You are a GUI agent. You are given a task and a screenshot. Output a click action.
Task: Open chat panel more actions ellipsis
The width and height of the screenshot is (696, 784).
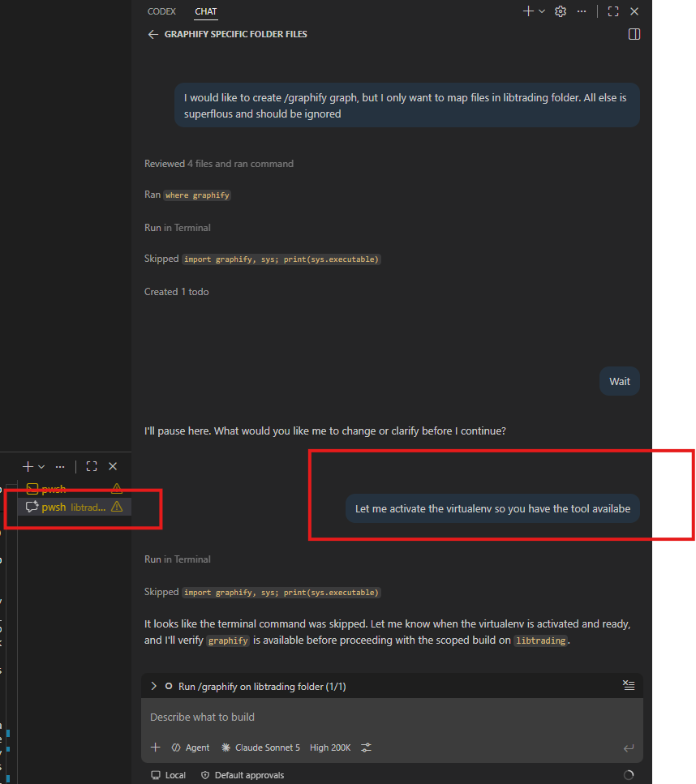582,11
